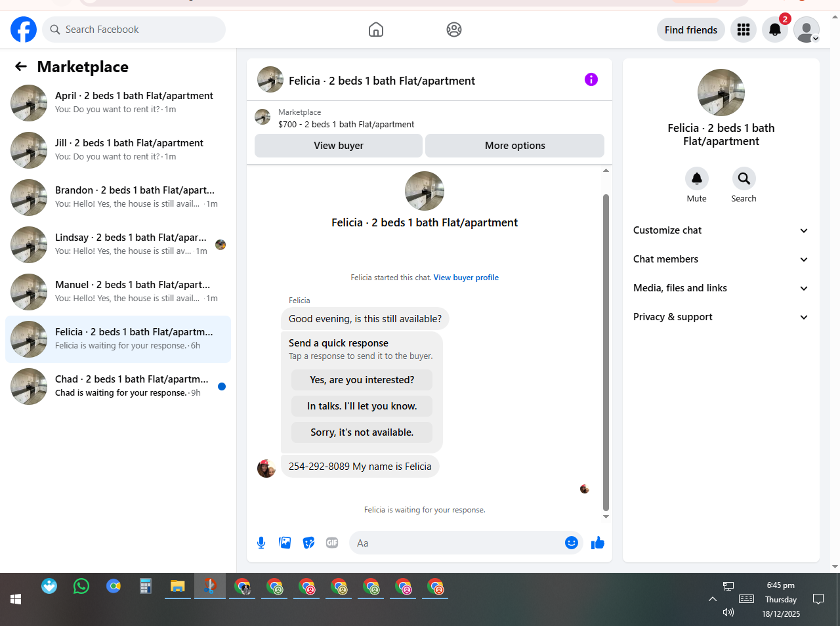Expand Media, files and links section
The width and height of the screenshot is (840, 626).
(721, 288)
